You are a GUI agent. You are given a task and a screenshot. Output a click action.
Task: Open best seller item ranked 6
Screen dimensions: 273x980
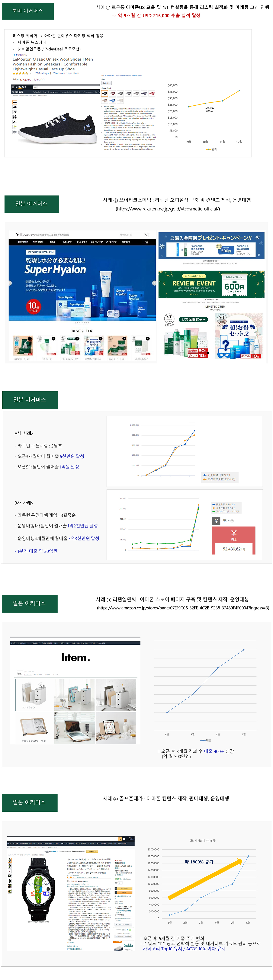[141, 346]
